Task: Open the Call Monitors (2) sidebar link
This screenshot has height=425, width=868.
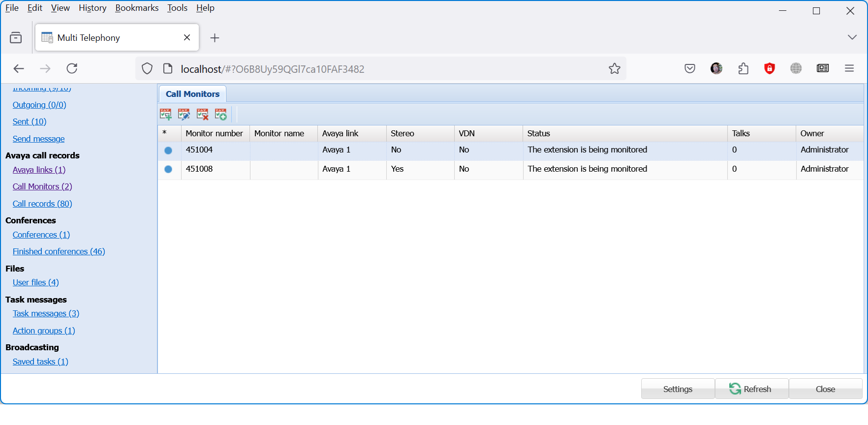Action: pos(42,186)
